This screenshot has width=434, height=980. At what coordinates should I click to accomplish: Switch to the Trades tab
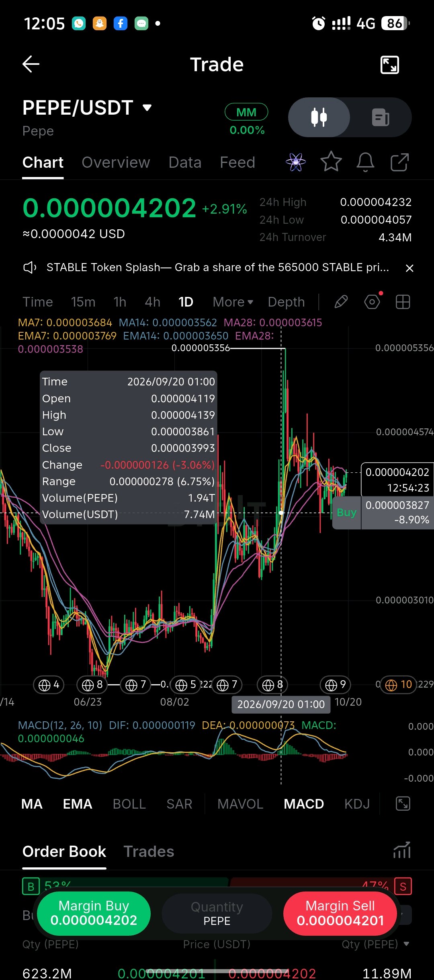(x=149, y=852)
